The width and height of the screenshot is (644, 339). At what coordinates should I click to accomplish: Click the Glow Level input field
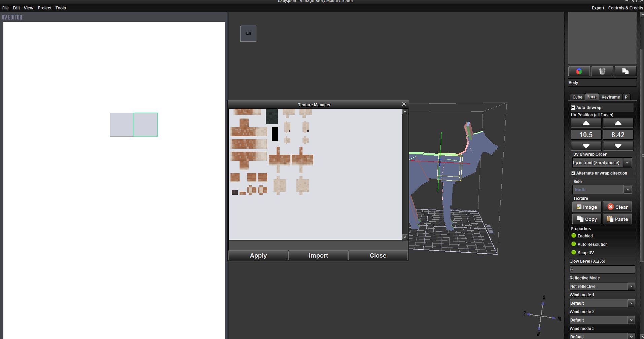point(602,270)
